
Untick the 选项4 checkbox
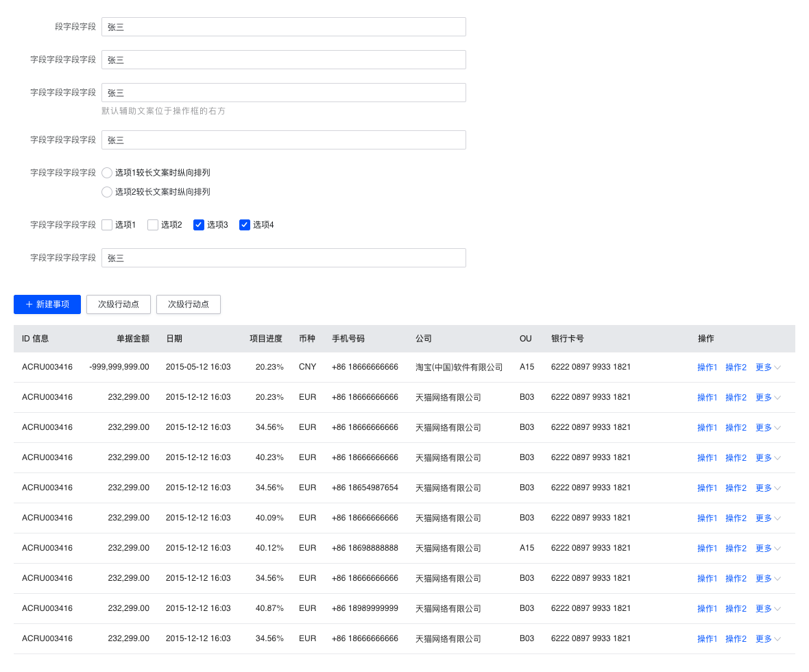coord(245,225)
